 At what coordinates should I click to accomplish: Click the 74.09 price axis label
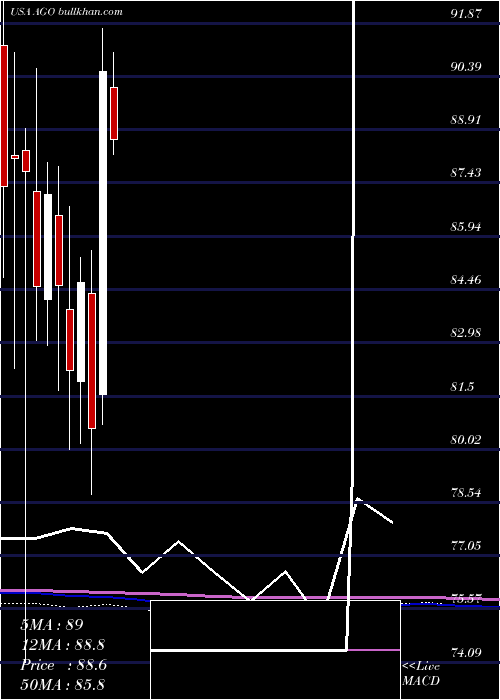[x=466, y=653]
